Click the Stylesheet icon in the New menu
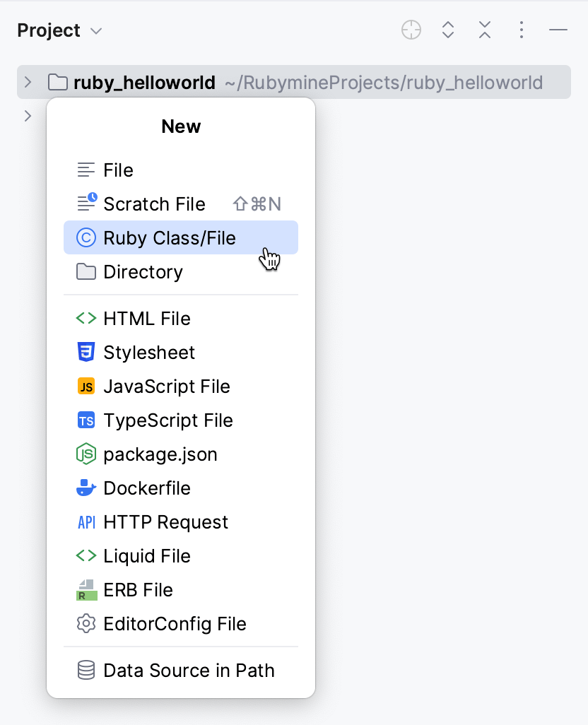 [x=86, y=353]
